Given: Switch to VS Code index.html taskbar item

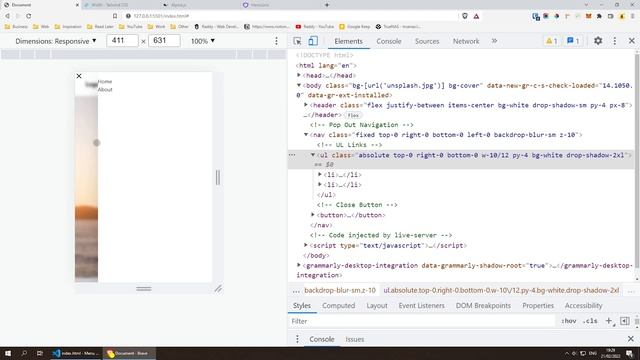Looking at the screenshot, I should pos(76,353).
